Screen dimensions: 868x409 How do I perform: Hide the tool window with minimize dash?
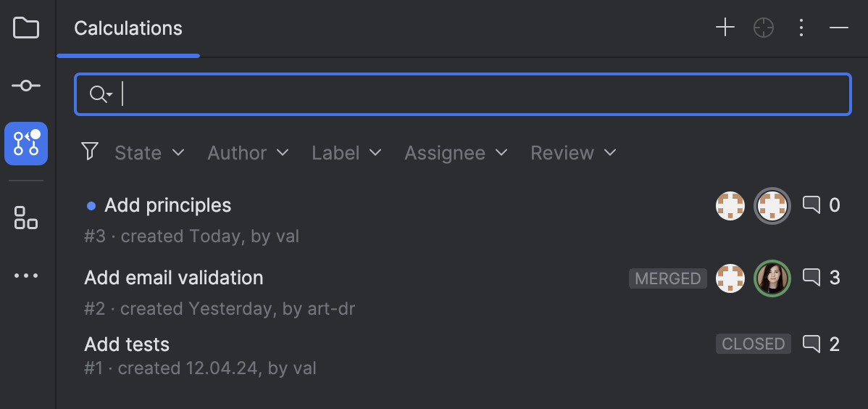pyautogui.click(x=839, y=28)
